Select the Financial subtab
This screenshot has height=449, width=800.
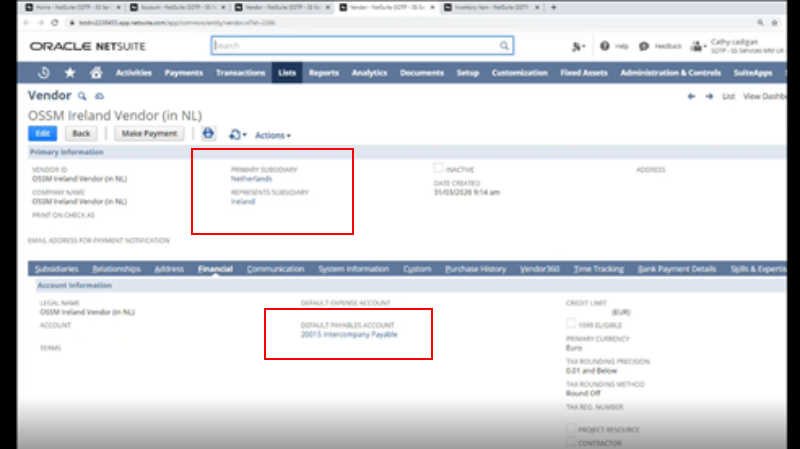pos(215,269)
